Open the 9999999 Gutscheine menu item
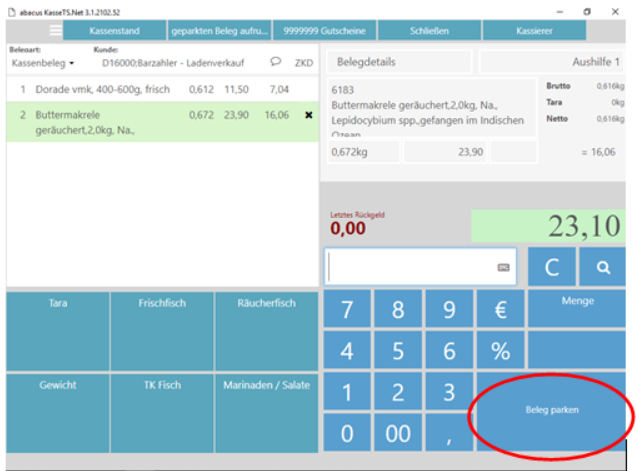 pyautogui.click(x=324, y=31)
